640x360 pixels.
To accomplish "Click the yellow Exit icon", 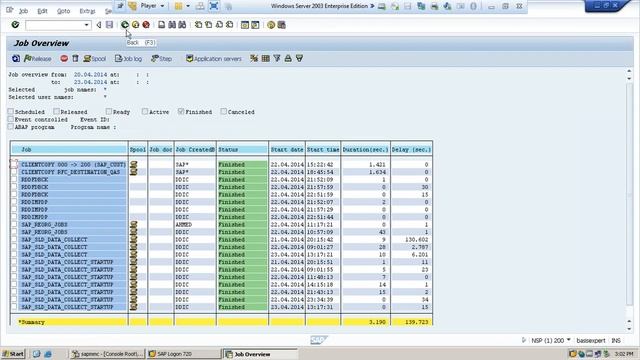I will [x=136, y=25].
